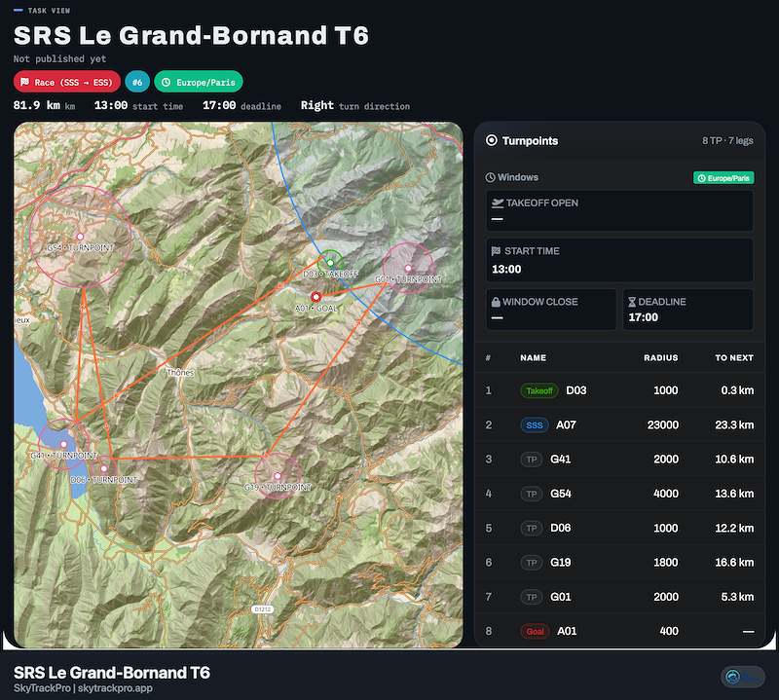Click turnpoint name G01 in table
The image size is (779, 700).
(561, 596)
